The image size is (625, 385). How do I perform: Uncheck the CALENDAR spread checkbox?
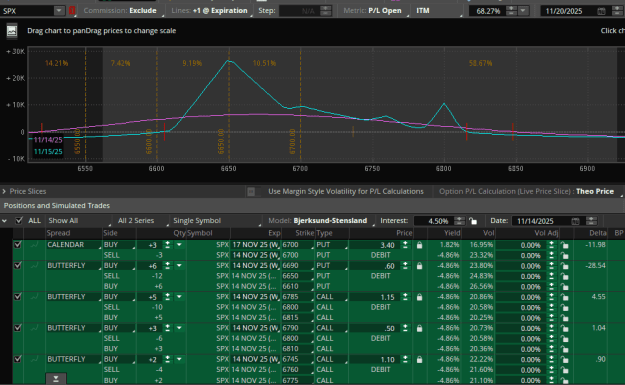tap(18, 245)
